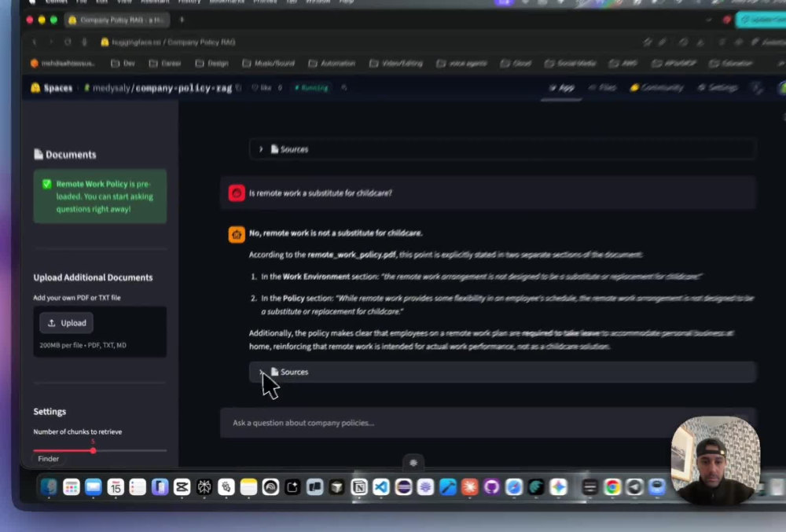Click the mehdisahbiosus bookmark in bookmarks bar
The height and width of the screenshot is (532, 786).
[x=63, y=63]
